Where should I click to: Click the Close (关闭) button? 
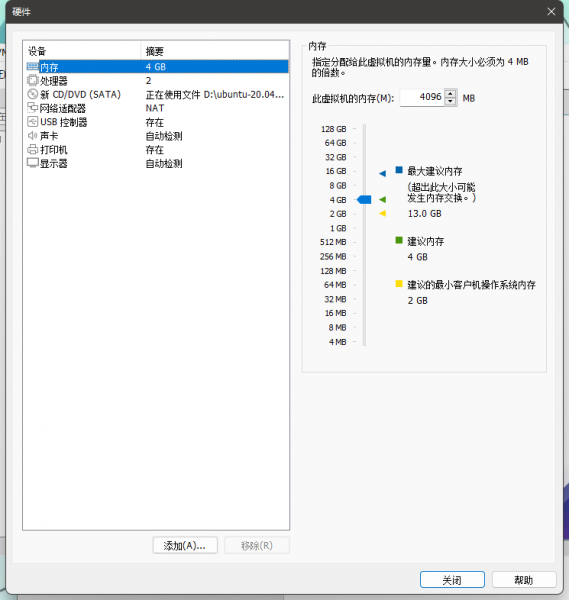[452, 580]
